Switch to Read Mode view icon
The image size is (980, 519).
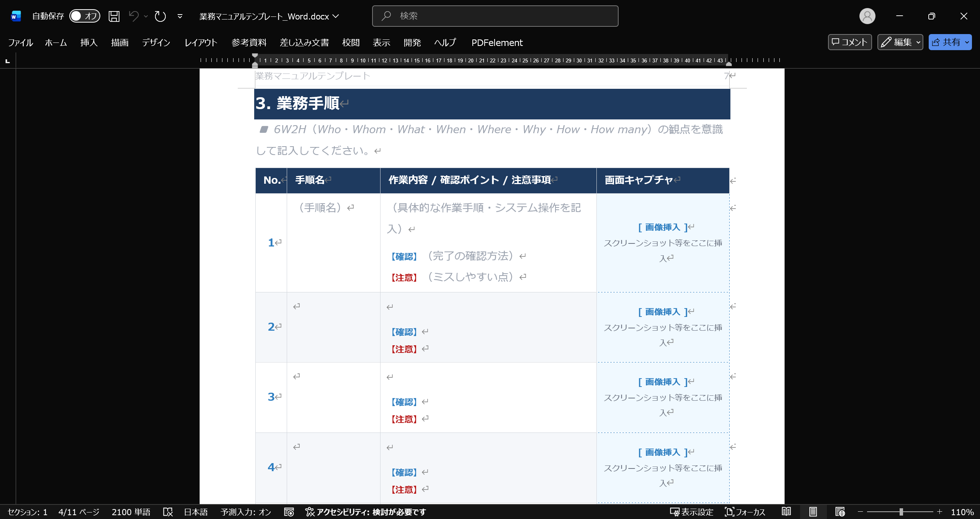click(786, 512)
